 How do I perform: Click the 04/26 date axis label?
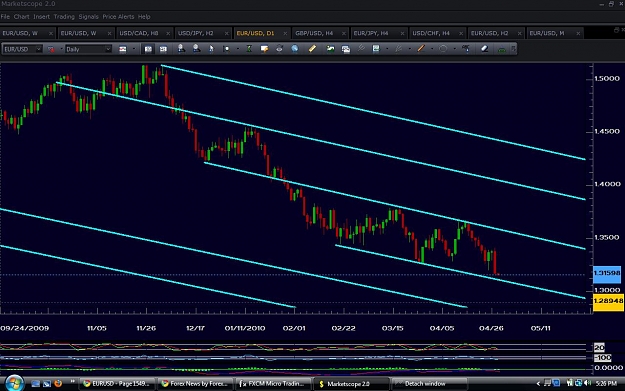[491, 328]
